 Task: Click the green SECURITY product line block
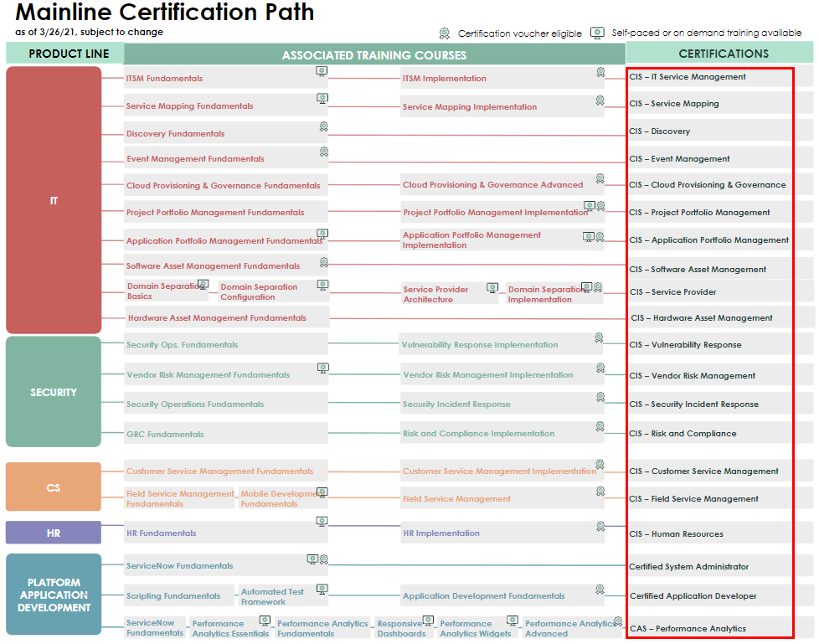(x=54, y=392)
